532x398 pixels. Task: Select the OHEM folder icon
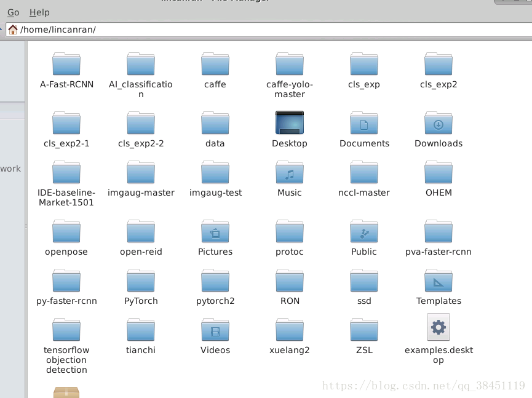tap(439, 172)
